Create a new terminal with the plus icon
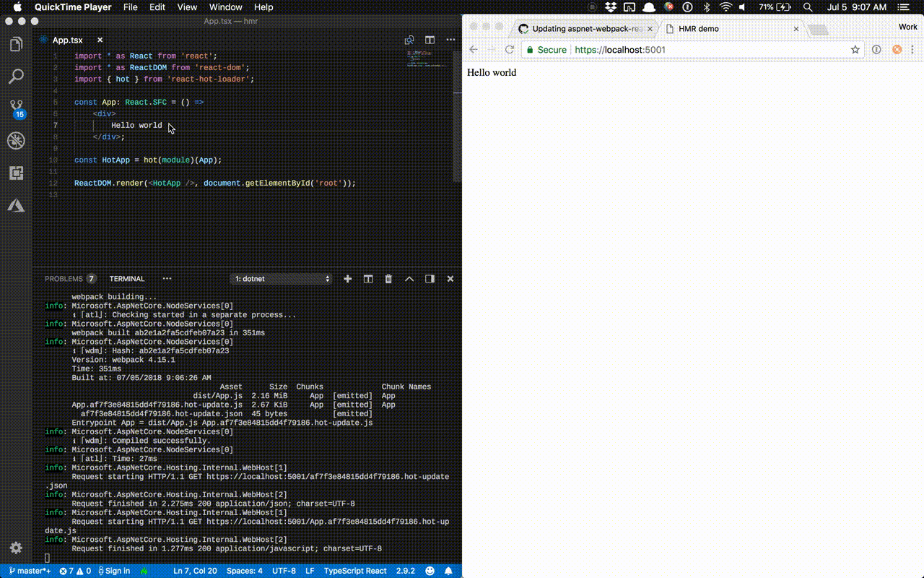Viewport: 924px width, 578px height. (347, 278)
